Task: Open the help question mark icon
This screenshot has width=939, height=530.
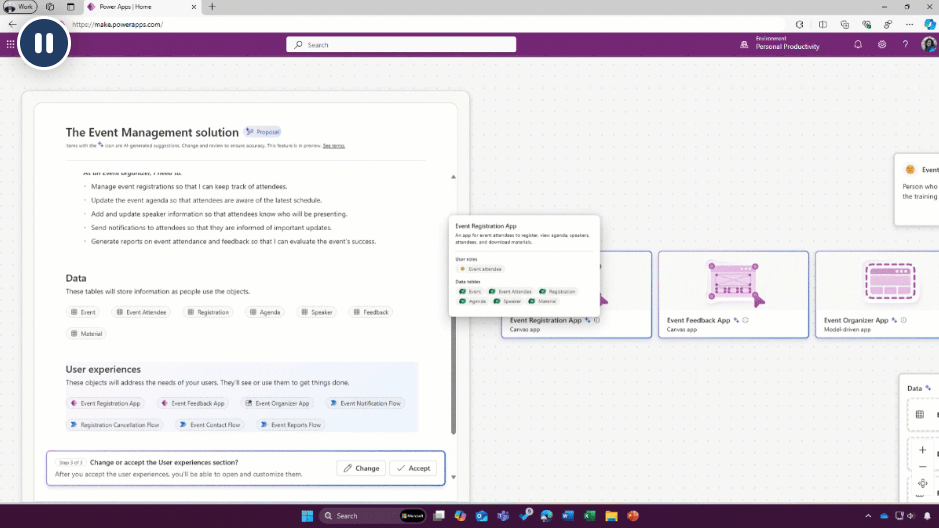Action: [x=905, y=44]
